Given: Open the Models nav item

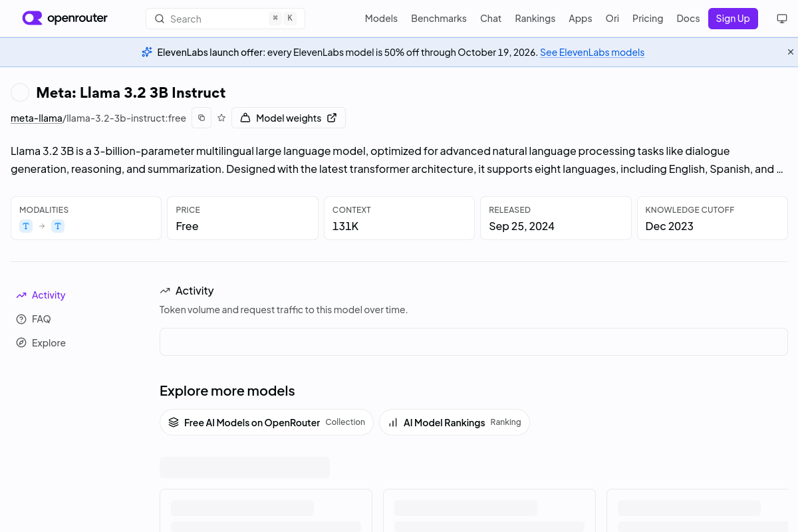Looking at the screenshot, I should (381, 19).
